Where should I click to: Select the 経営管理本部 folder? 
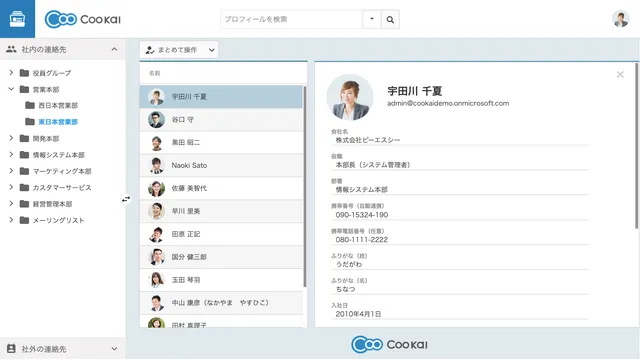tap(52, 204)
